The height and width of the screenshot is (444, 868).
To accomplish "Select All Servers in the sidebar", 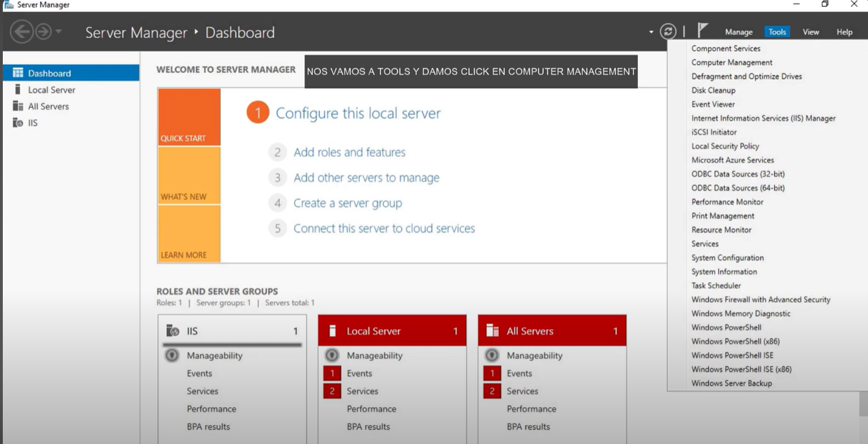I will click(x=71, y=106).
